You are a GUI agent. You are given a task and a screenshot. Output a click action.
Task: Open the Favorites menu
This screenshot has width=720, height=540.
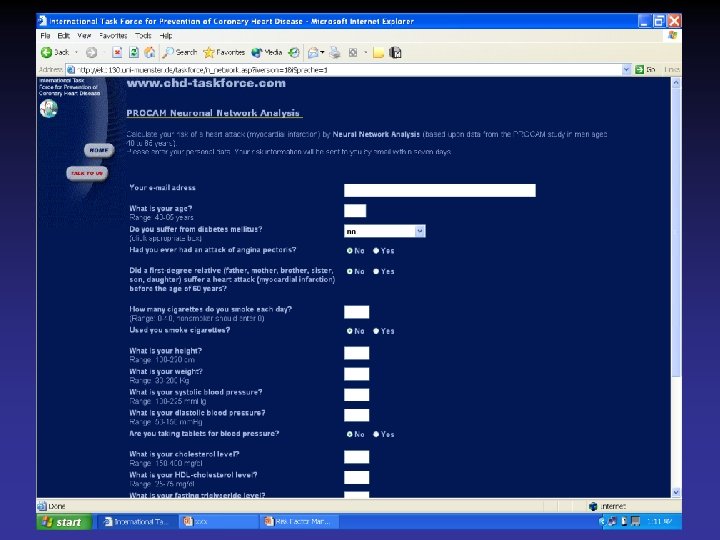[x=113, y=35]
